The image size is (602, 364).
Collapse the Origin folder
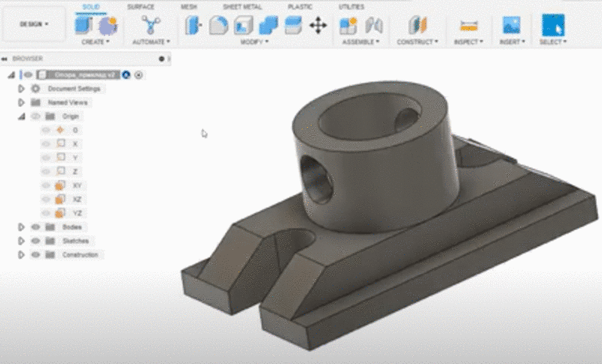22,117
